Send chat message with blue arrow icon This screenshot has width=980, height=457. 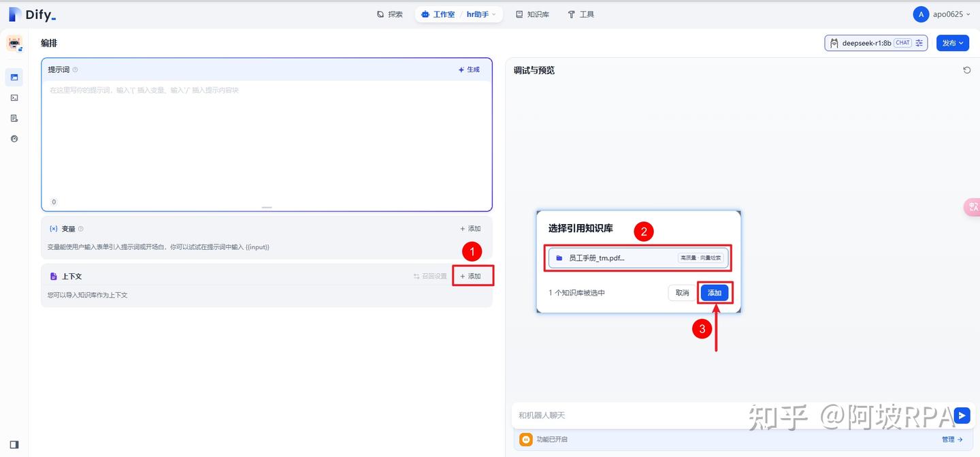click(962, 415)
